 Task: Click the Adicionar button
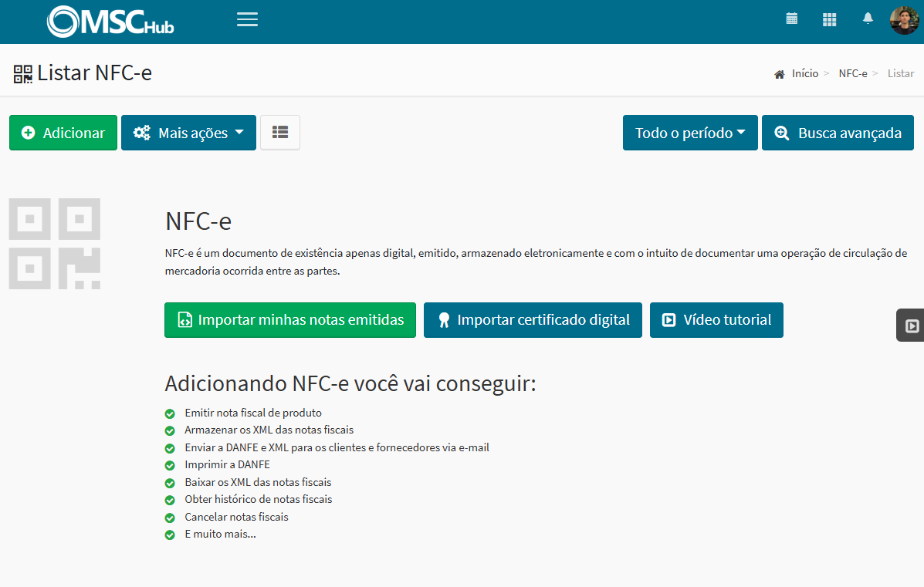click(x=63, y=132)
